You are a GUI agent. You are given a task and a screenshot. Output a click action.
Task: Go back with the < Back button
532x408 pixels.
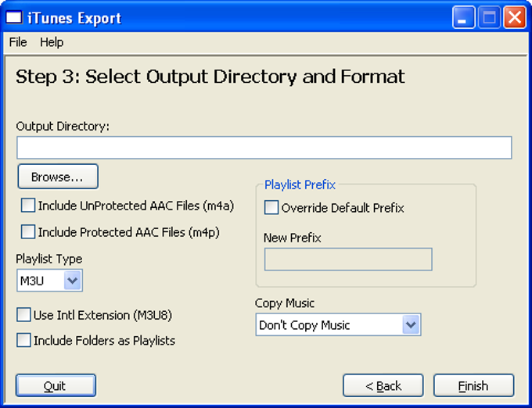pyautogui.click(x=383, y=385)
